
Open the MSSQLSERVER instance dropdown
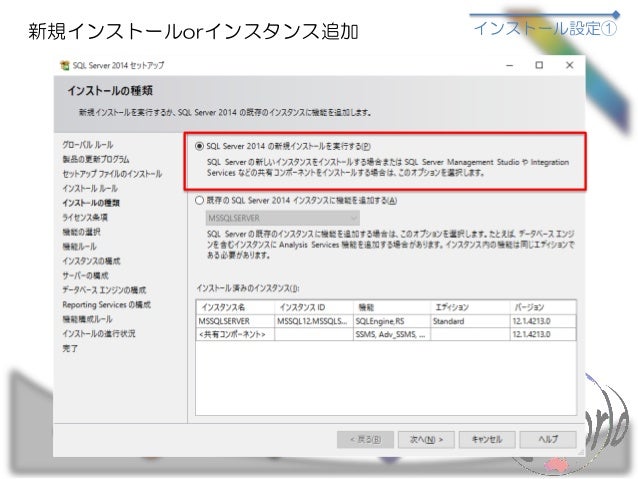pos(282,218)
